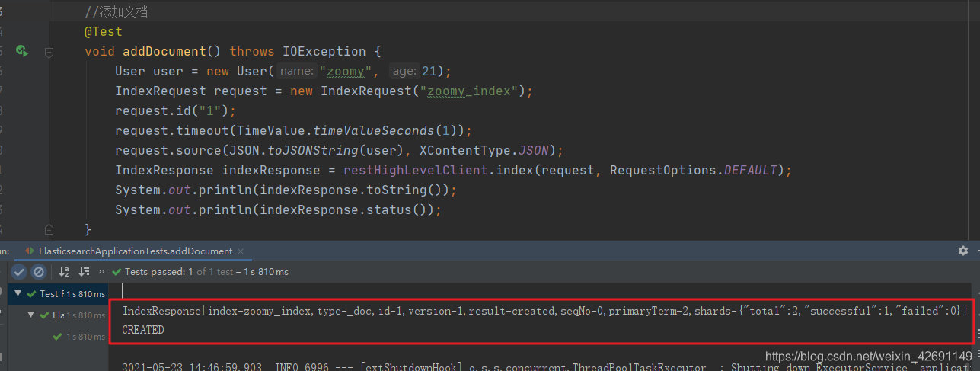This screenshot has height=371, width=980.
Task: Toggle show passed tests button
Action: pos(20,271)
